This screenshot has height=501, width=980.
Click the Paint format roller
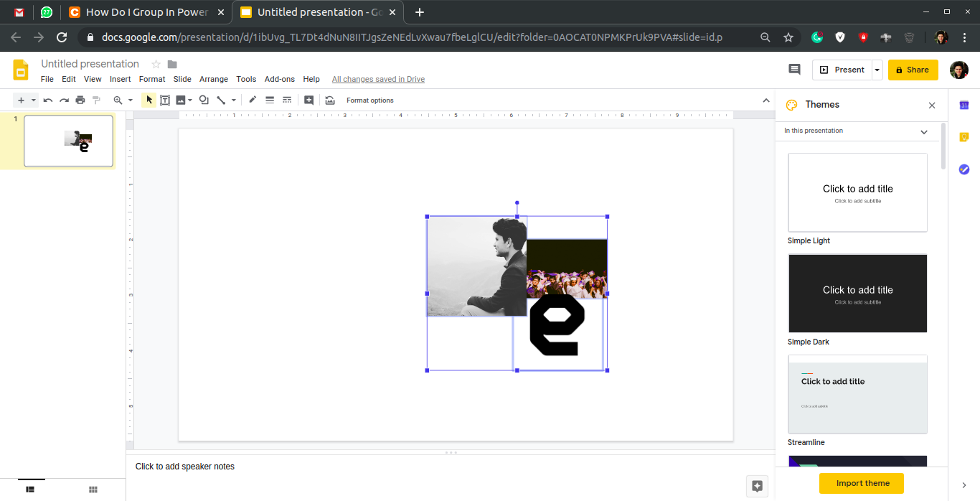click(96, 100)
